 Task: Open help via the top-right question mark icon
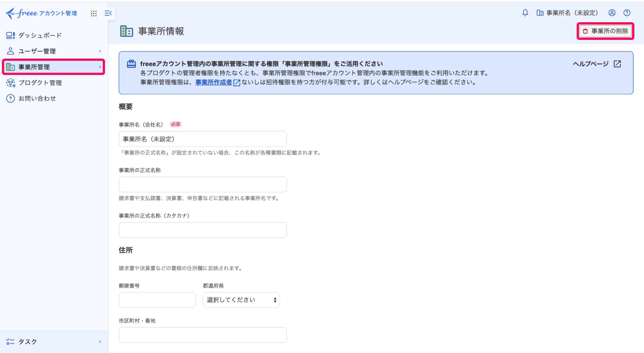pos(627,13)
